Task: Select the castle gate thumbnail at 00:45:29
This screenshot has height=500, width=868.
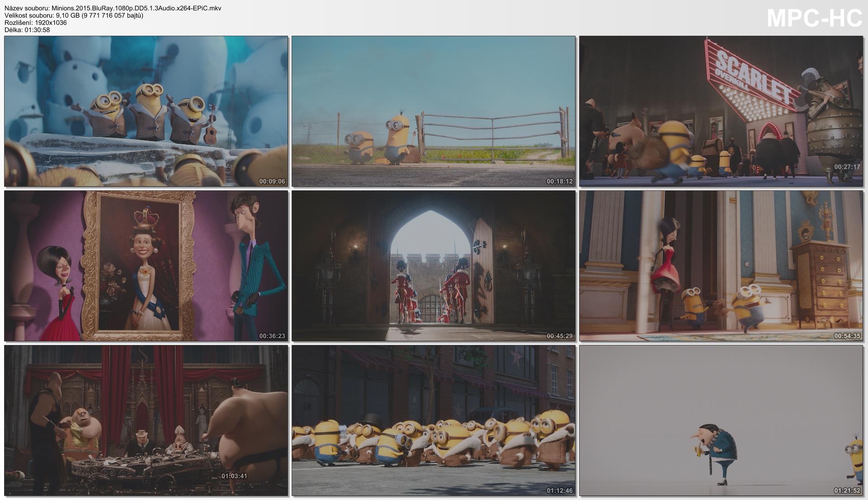Action: pos(434,266)
